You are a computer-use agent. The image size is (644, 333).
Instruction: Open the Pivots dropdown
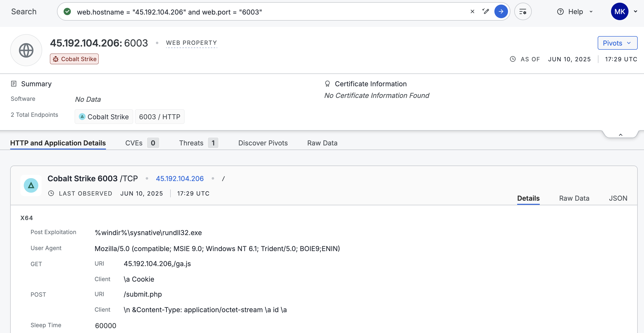pos(617,43)
